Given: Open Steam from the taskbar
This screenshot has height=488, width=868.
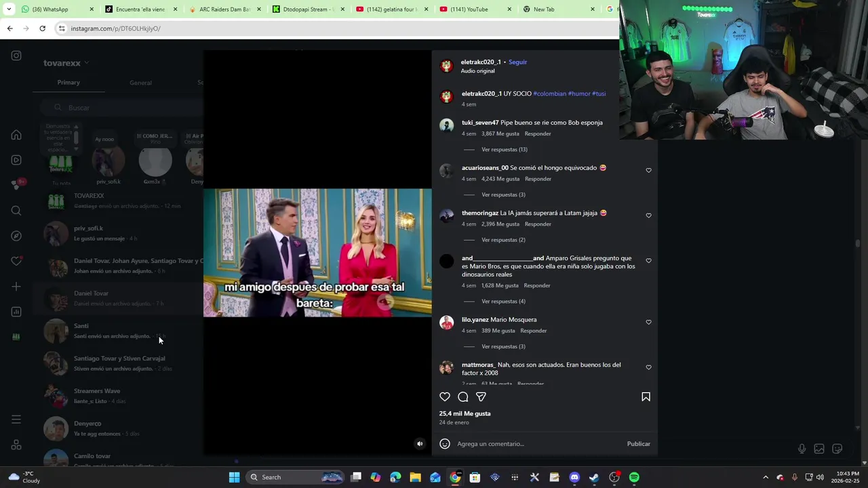Looking at the screenshot, I should tap(594, 477).
